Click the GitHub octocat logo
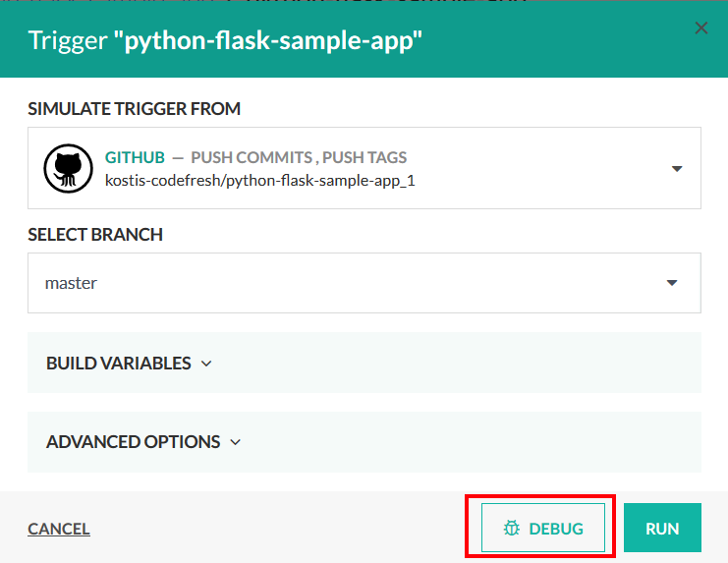The width and height of the screenshot is (728, 563). coord(68,168)
